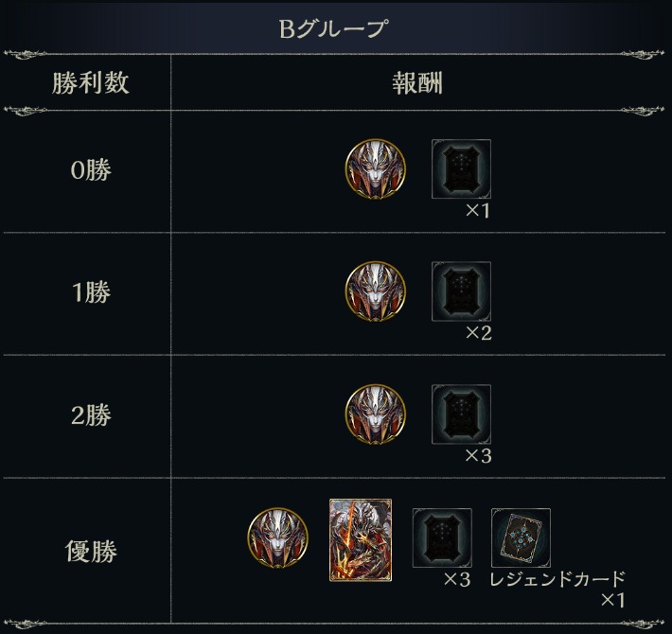The image size is (672, 634).
Task: Click the Bグループ header title
Action: click(x=333, y=28)
